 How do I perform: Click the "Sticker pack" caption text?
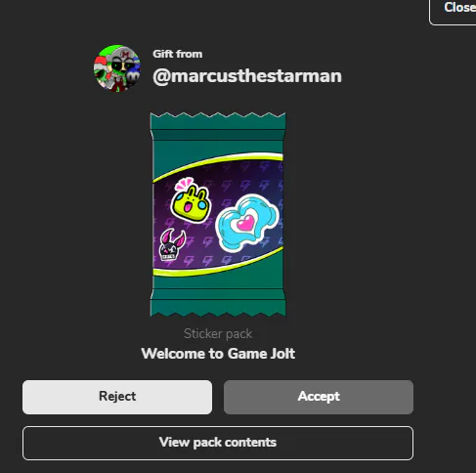pos(218,334)
